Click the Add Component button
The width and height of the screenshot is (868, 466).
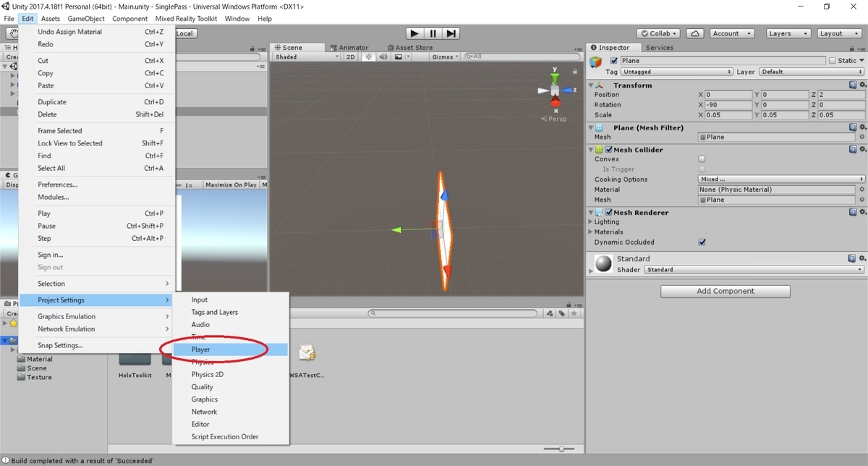click(725, 291)
